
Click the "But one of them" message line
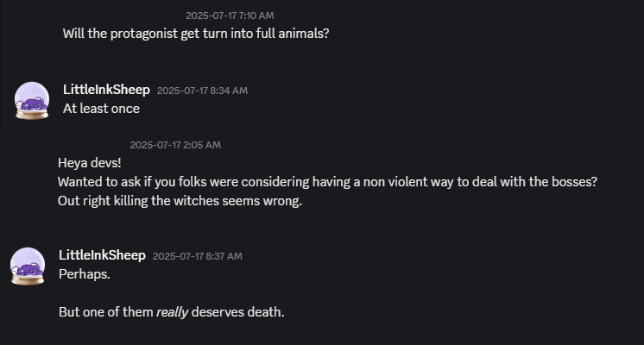(171, 311)
